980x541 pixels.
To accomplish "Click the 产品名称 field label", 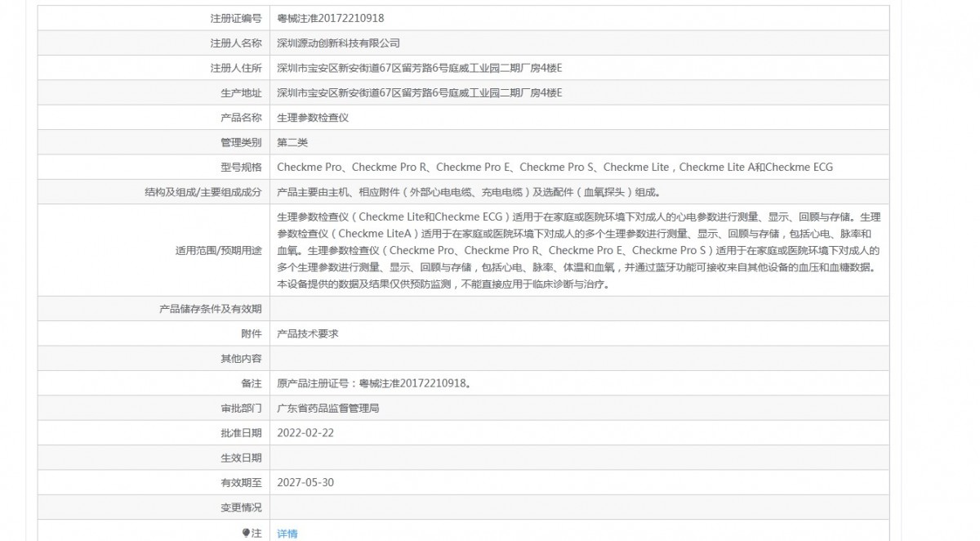I will (x=241, y=118).
